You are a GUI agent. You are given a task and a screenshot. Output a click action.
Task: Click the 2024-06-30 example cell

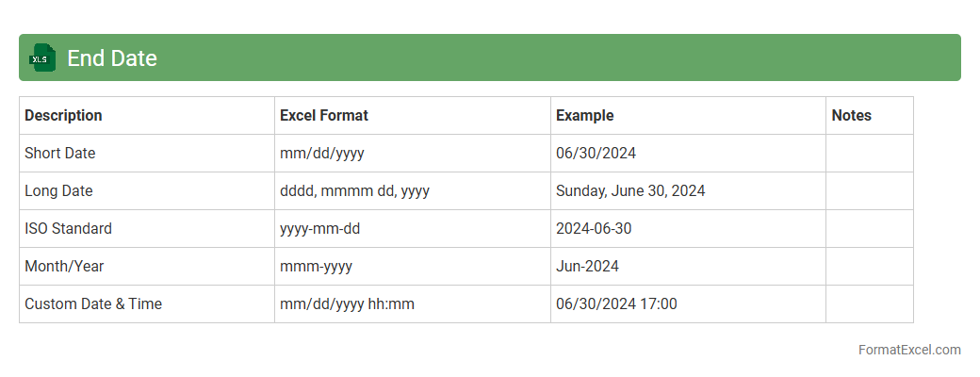coord(593,229)
